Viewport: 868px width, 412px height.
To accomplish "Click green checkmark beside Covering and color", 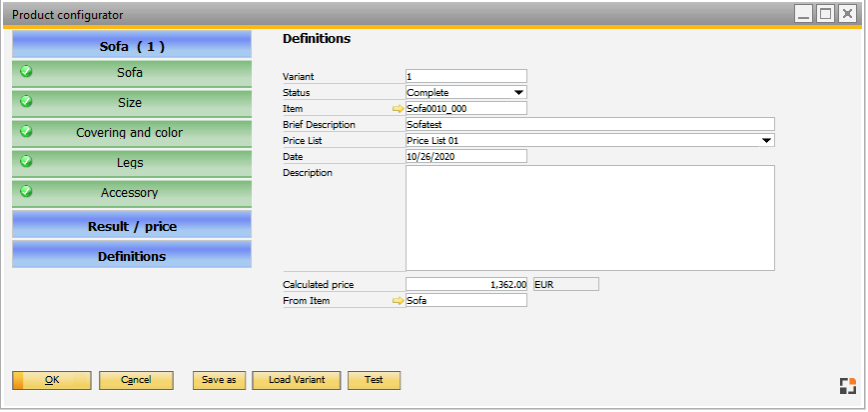I will pos(27,132).
